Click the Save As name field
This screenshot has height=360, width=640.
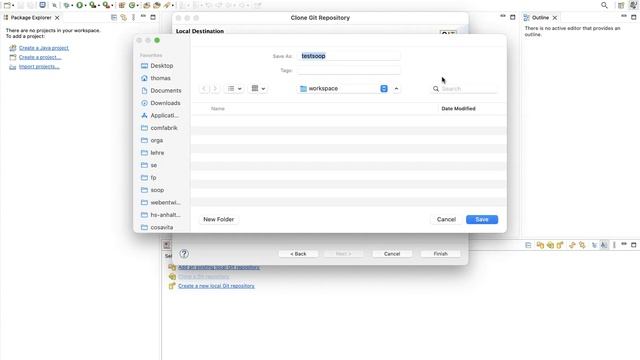[349, 56]
